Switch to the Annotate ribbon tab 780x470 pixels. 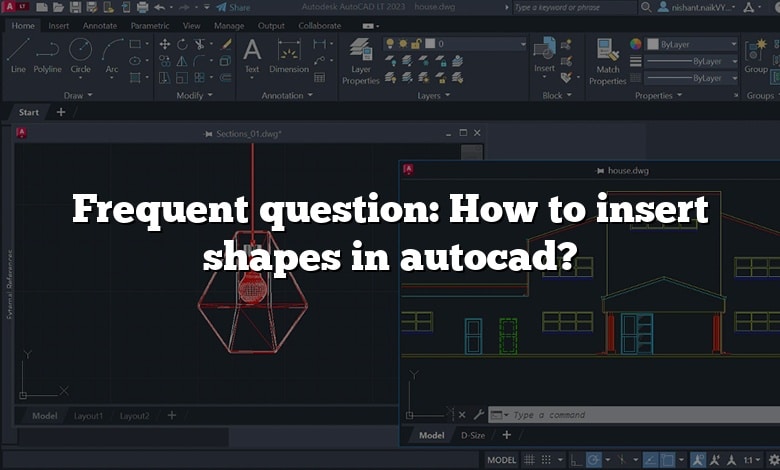99,25
